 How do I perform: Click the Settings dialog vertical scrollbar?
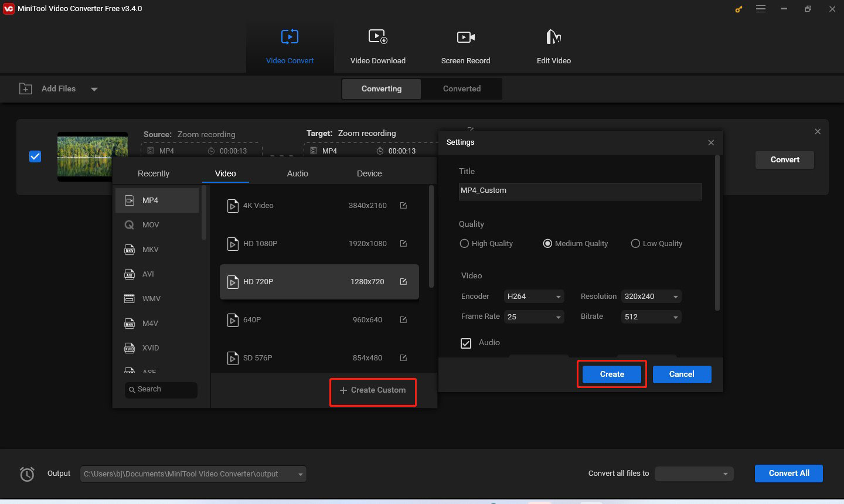pos(717,232)
